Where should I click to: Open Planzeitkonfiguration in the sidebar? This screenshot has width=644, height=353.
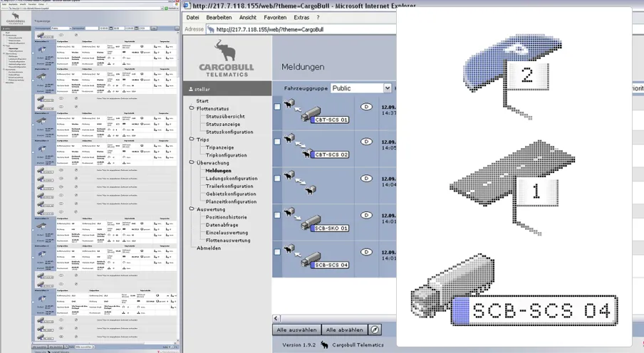click(x=231, y=202)
